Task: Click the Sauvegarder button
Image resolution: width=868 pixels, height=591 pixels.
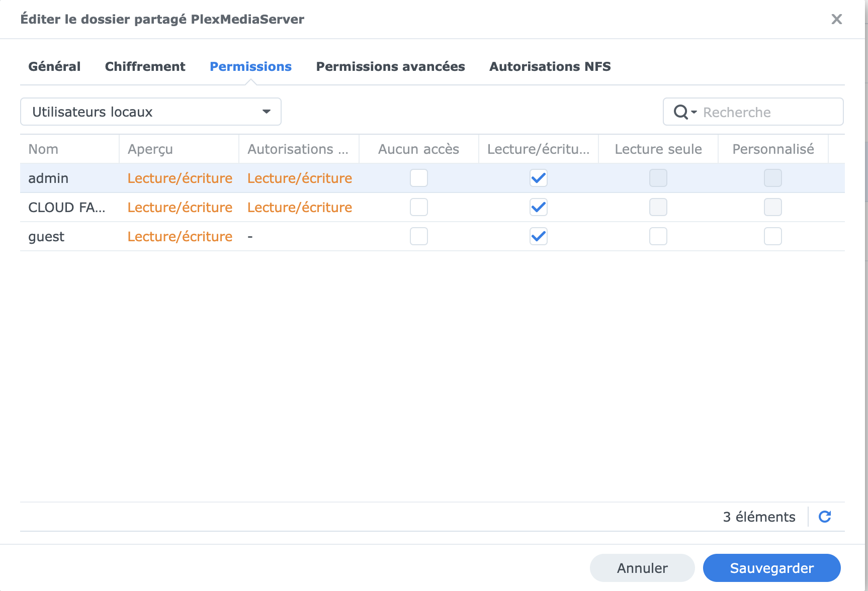Action: tap(771, 568)
